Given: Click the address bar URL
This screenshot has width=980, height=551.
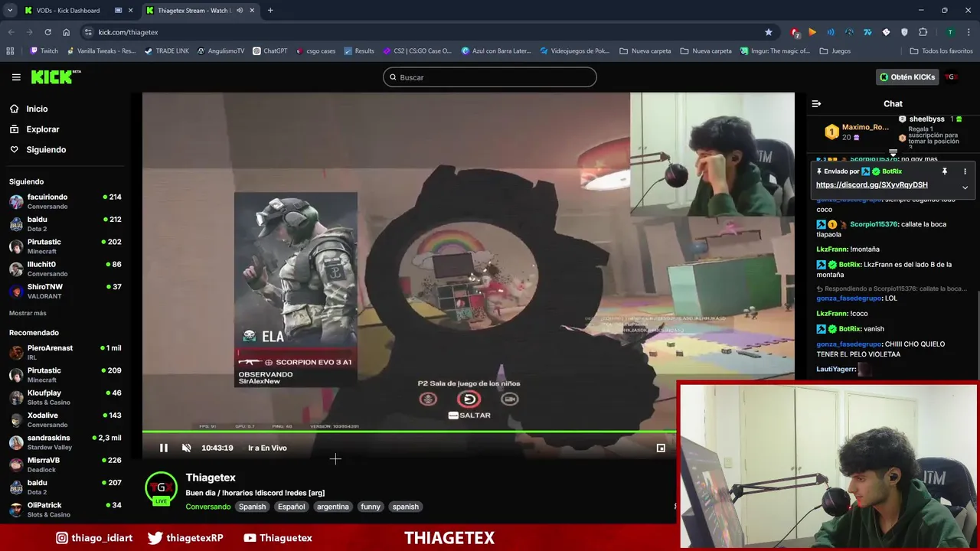Looking at the screenshot, I should tap(128, 32).
